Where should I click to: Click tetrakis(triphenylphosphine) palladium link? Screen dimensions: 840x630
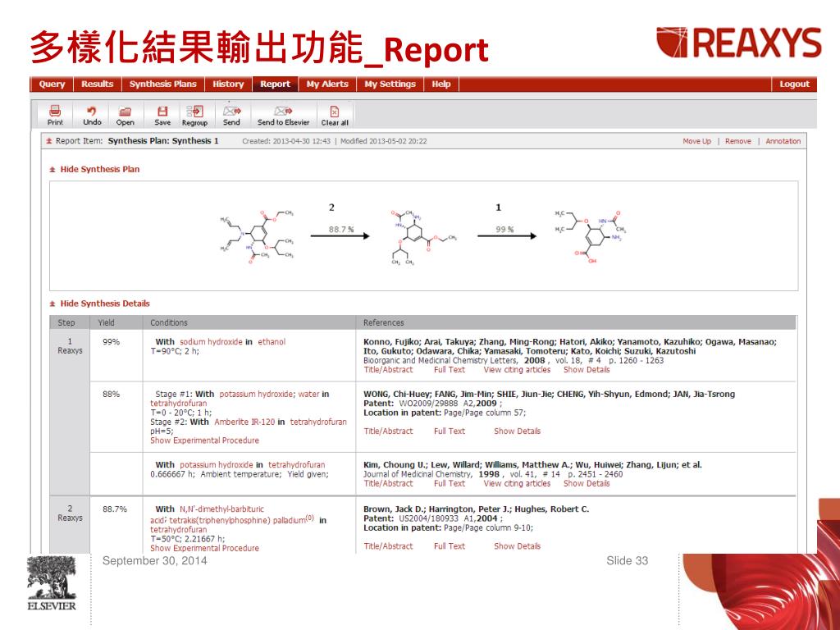pos(241,520)
